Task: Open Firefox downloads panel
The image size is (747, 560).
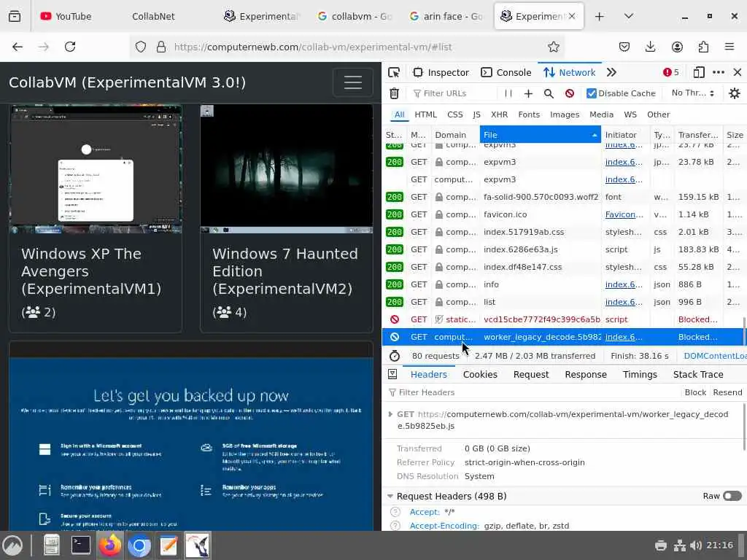Action: pos(650,47)
